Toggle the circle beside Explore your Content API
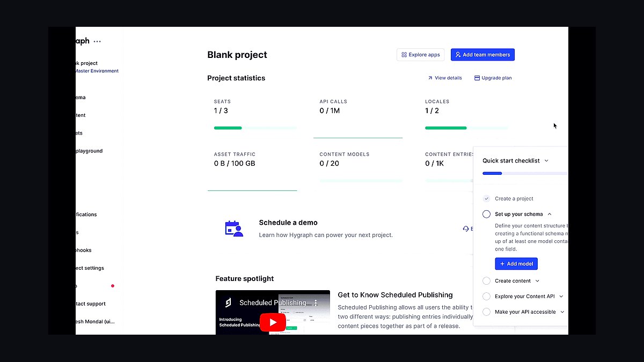The image size is (644, 362). [x=486, y=296]
